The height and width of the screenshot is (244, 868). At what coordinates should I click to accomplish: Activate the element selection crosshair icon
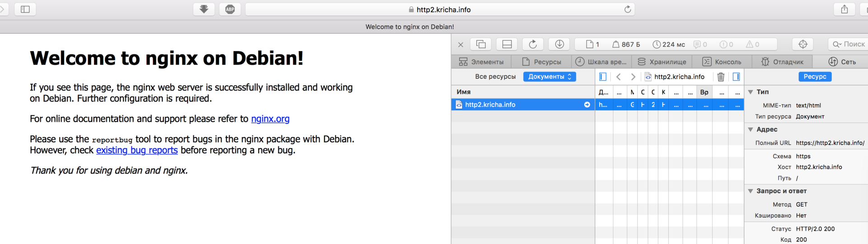click(803, 44)
